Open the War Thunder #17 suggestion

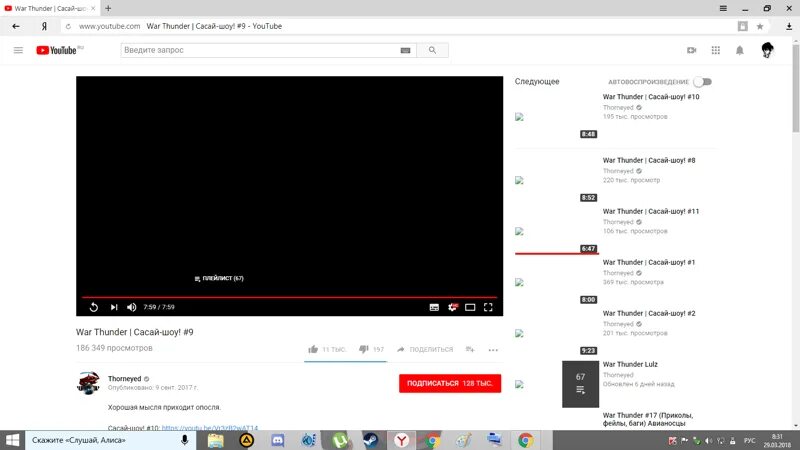647,419
